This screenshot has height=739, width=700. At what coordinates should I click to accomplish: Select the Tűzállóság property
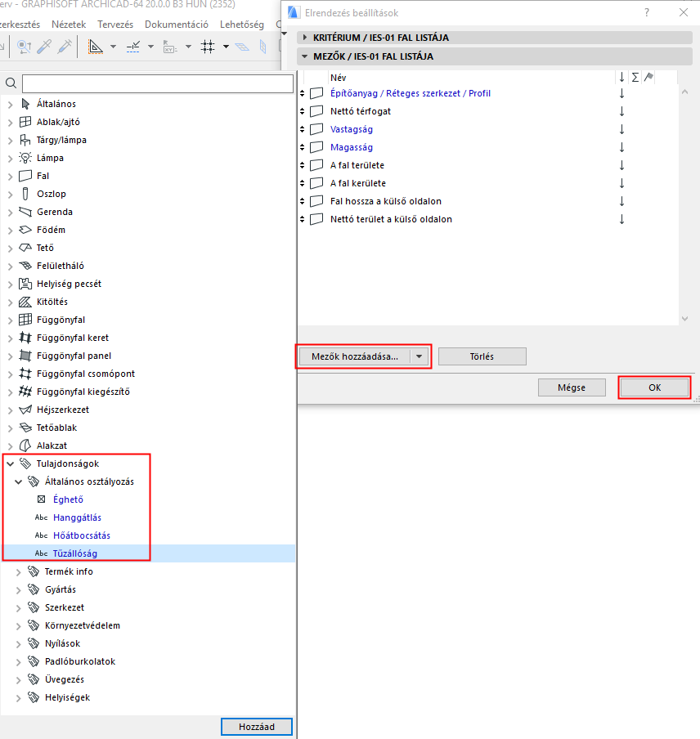click(75, 553)
